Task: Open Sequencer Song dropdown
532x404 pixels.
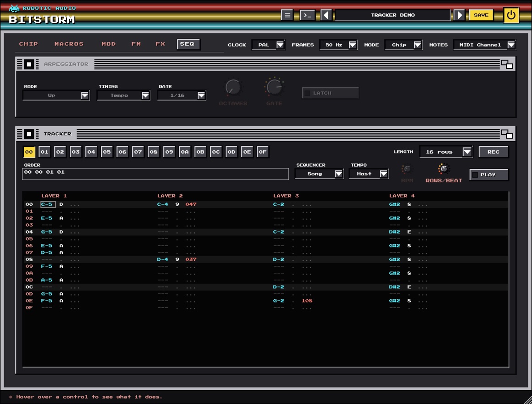Action: pos(319,174)
